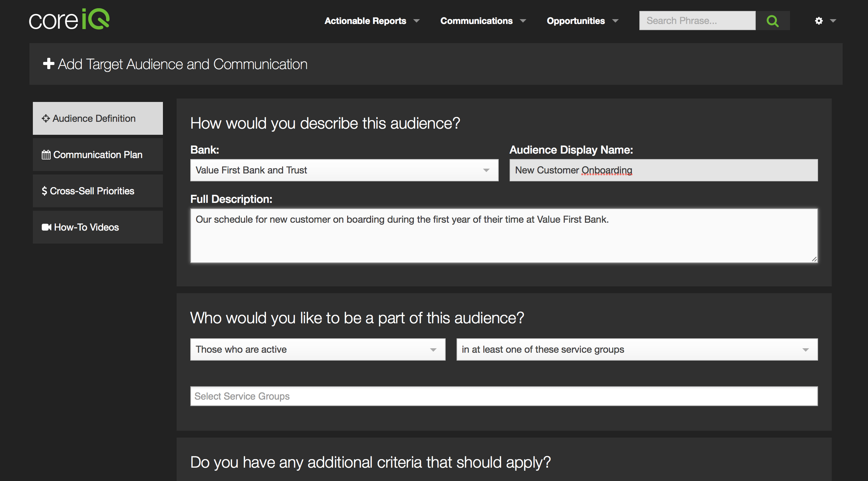Click the dollar icon beside Cross-Sell Priorities
The height and width of the screenshot is (481, 868).
coord(44,191)
